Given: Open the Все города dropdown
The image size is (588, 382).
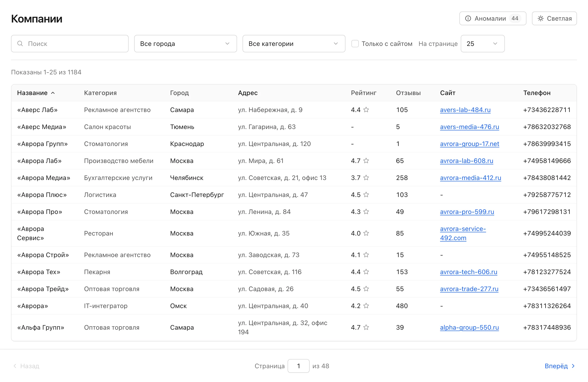Looking at the screenshot, I should 185,44.
